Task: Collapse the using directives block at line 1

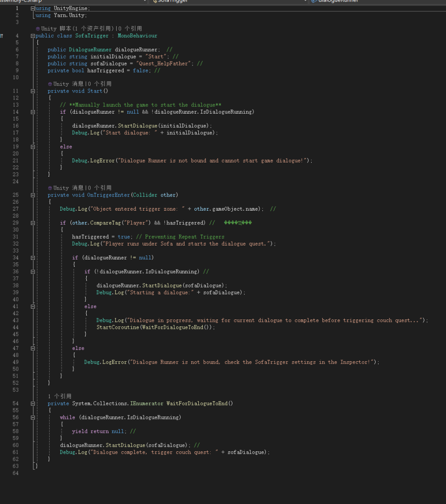Action: [x=33, y=8]
